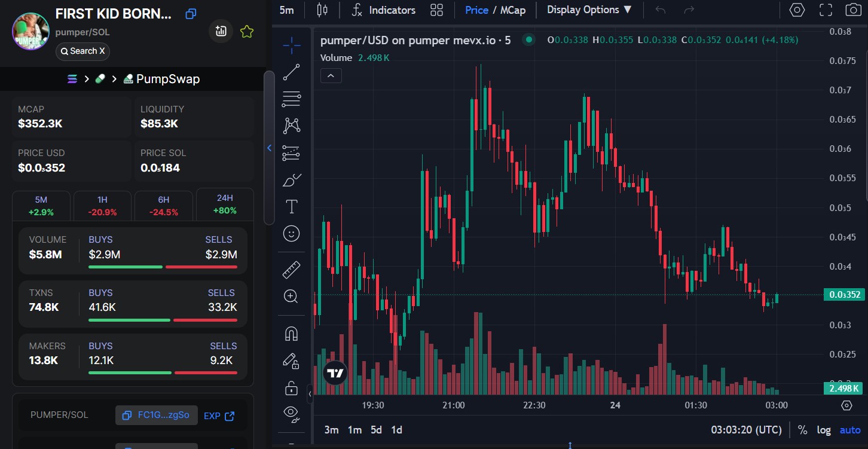Enter fullscreen chart mode
The width and height of the screenshot is (868, 449).
[826, 10]
